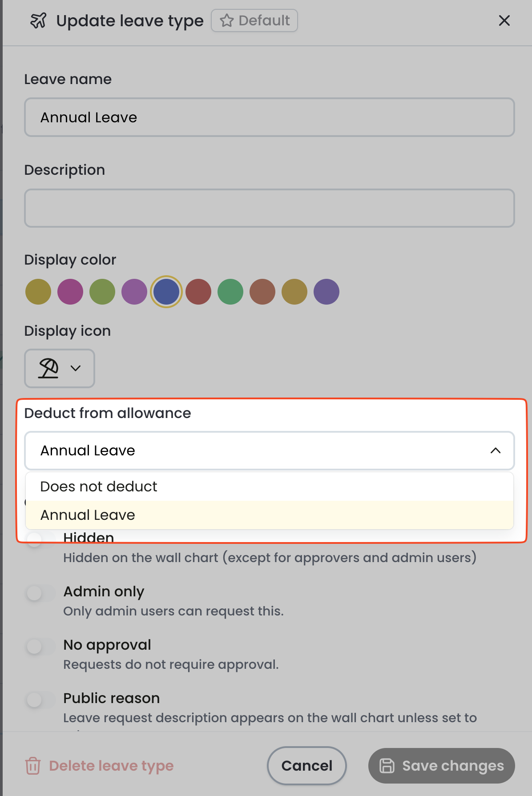Click into the empty Description field
The image size is (532, 796).
(270, 208)
